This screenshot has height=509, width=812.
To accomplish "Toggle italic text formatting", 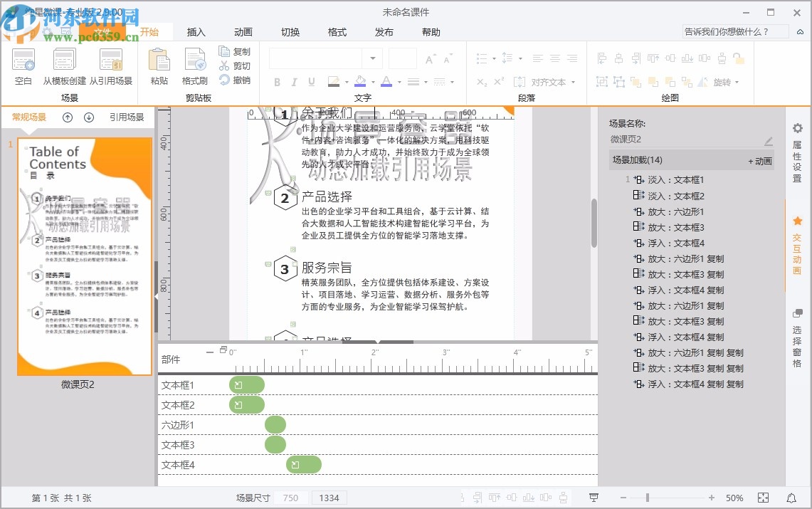I will click(x=295, y=83).
